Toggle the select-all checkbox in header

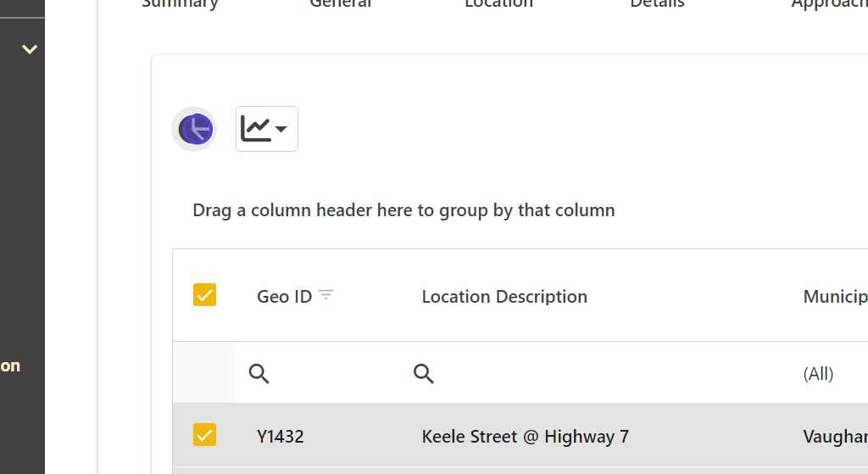[204, 295]
